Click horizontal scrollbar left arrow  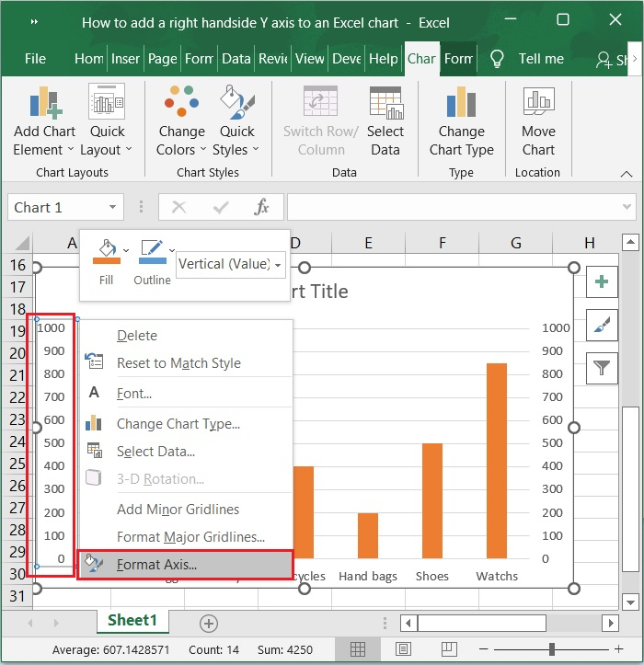coord(408,623)
